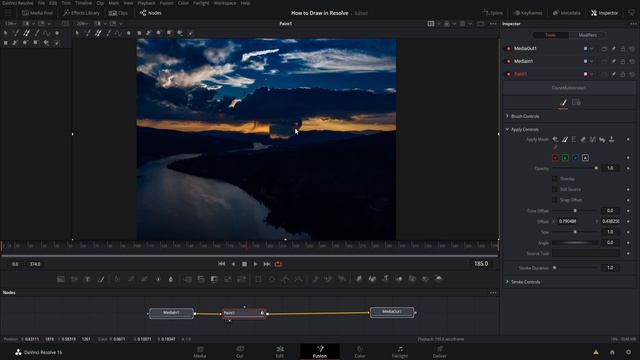This screenshot has height=360, width=640.
Task: Toggle the alpha channel button
Action: pos(585,158)
